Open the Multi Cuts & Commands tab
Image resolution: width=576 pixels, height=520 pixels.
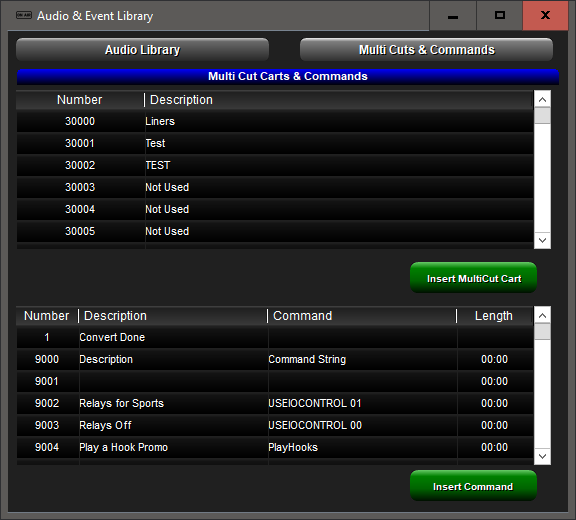pos(426,50)
